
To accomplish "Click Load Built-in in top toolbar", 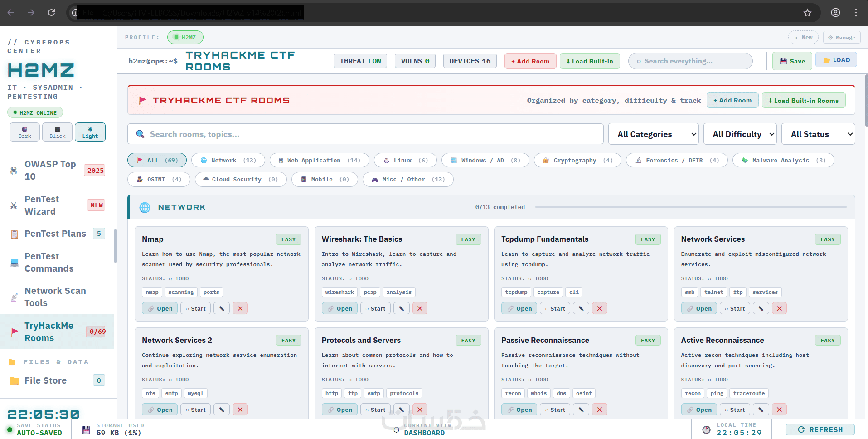I will [590, 61].
